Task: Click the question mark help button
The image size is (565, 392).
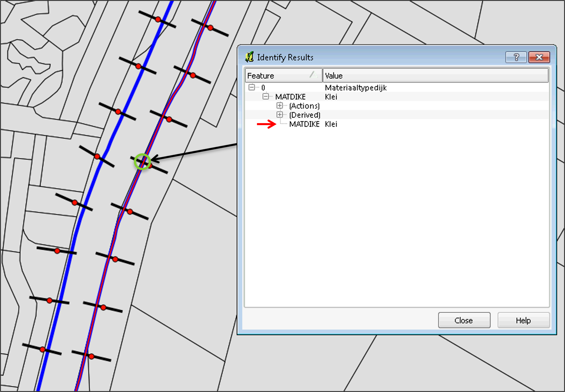Action: pyautogui.click(x=516, y=57)
